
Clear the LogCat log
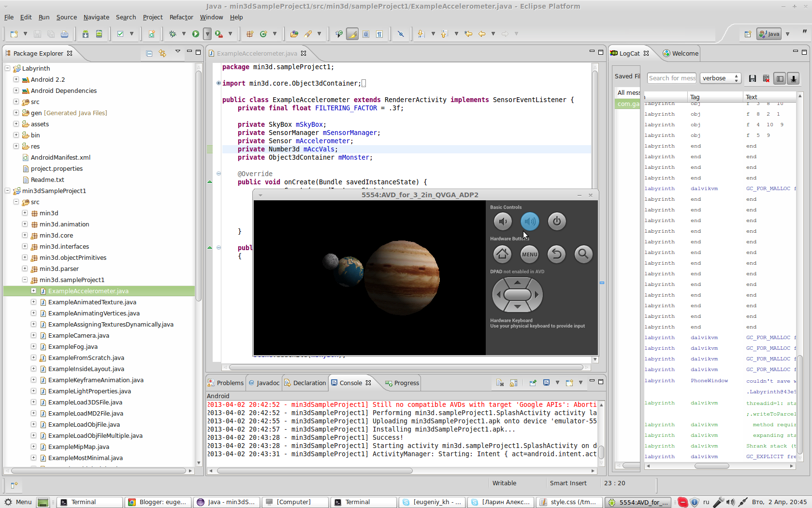[x=766, y=78]
